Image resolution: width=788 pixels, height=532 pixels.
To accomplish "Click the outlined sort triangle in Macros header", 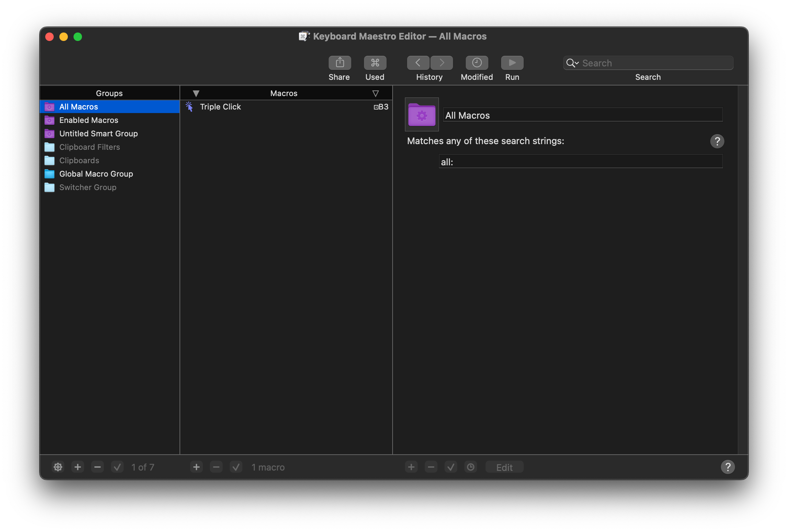I will (x=376, y=93).
